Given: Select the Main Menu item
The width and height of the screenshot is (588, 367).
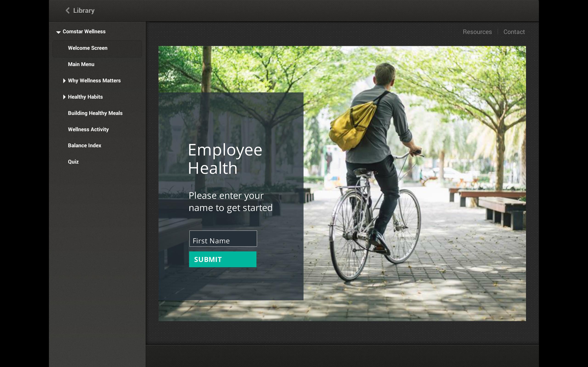Looking at the screenshot, I should [x=81, y=64].
